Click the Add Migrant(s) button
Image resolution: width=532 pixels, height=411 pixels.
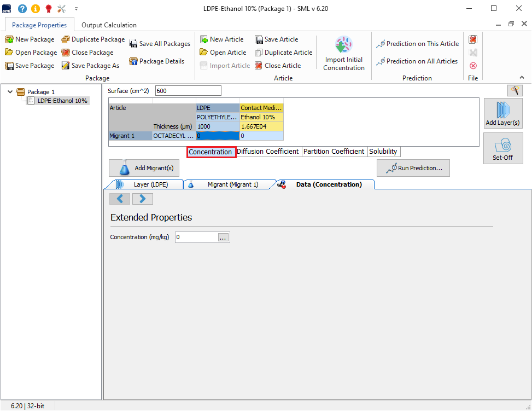[x=144, y=168]
